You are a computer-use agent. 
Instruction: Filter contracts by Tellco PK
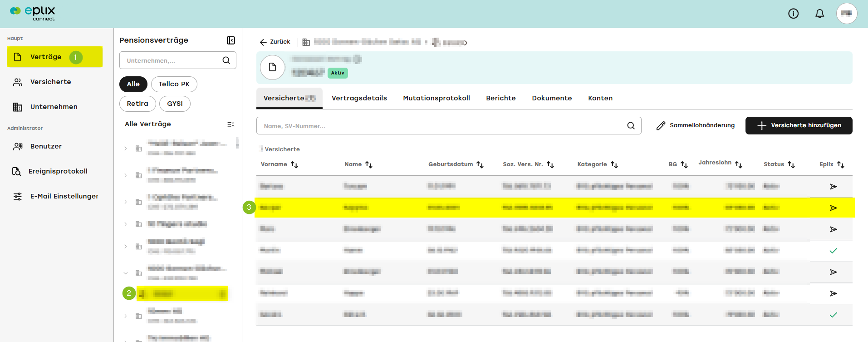pyautogui.click(x=174, y=84)
